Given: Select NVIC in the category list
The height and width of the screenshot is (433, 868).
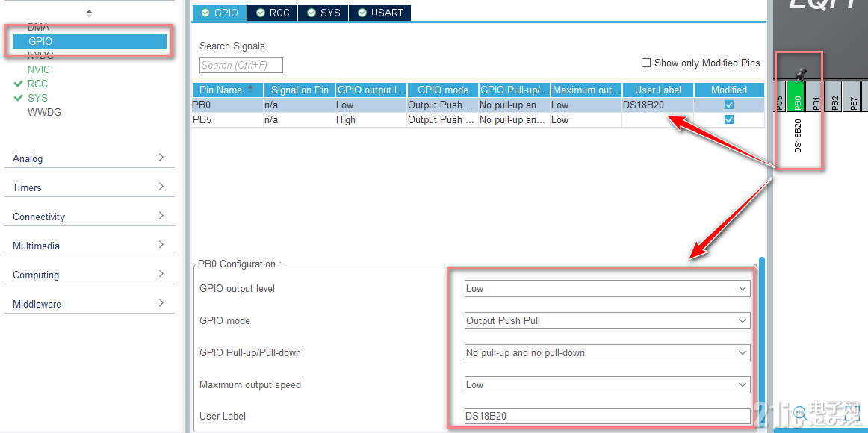Looking at the screenshot, I should 39,69.
